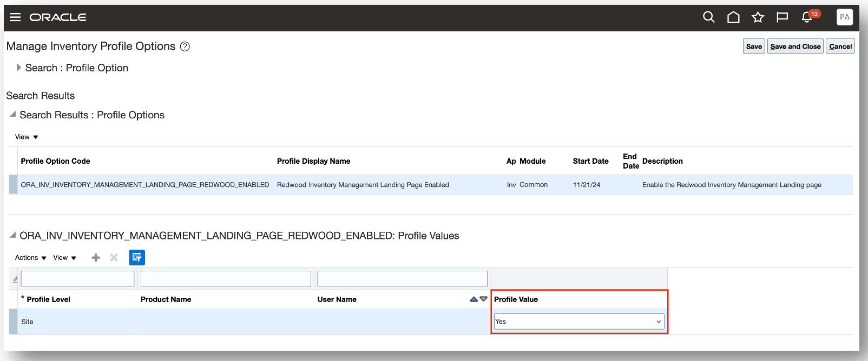Viewport: 868px width, 361px height.
Task: Sort User Name column descending
Action: pyautogui.click(x=483, y=299)
